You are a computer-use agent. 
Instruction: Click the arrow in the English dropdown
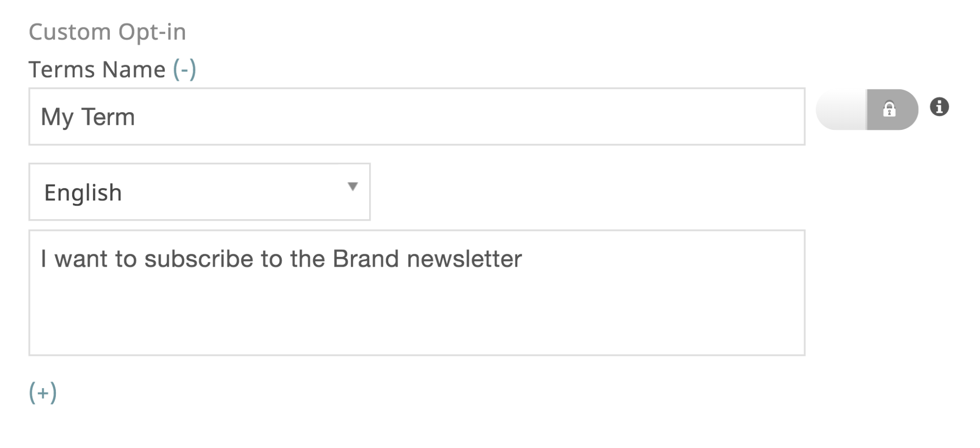tap(352, 186)
